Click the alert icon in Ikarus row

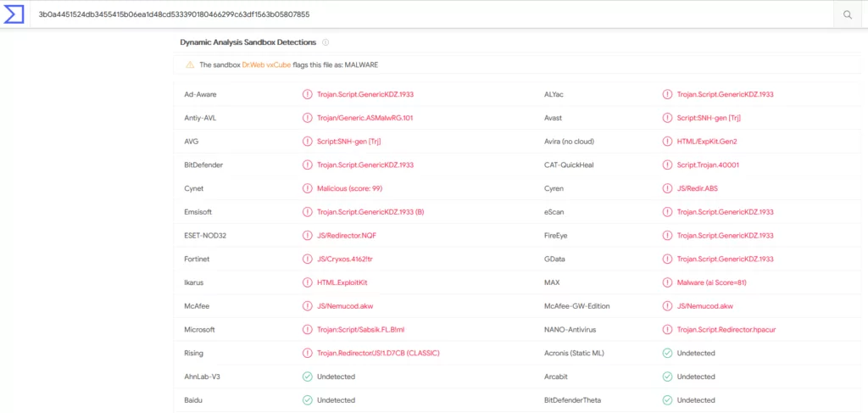pos(307,282)
